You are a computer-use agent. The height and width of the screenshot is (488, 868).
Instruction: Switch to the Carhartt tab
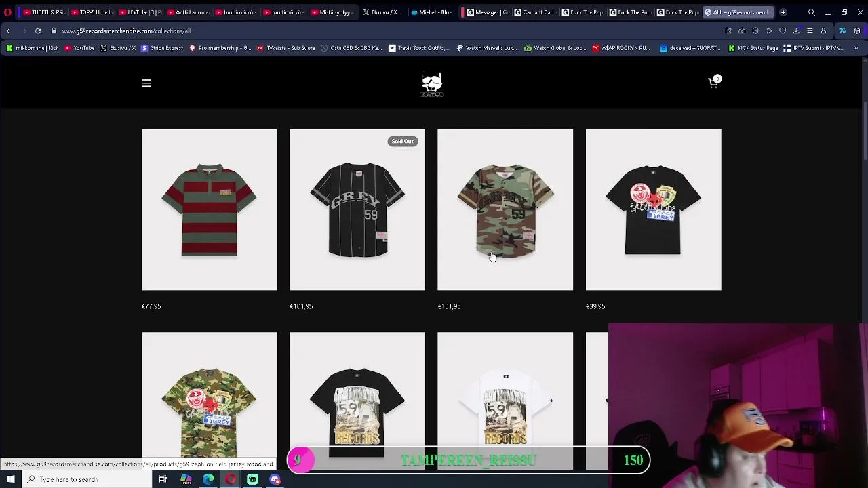(534, 12)
